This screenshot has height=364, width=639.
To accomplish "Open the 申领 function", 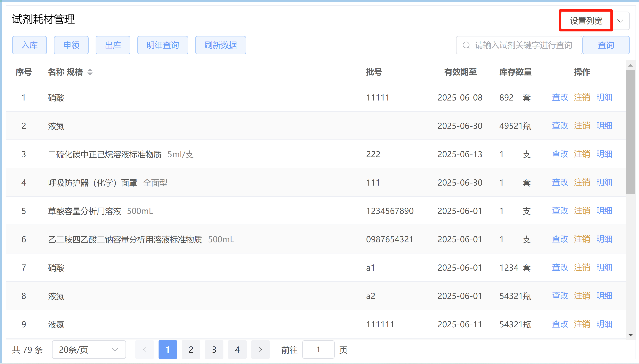I will pyautogui.click(x=71, y=45).
